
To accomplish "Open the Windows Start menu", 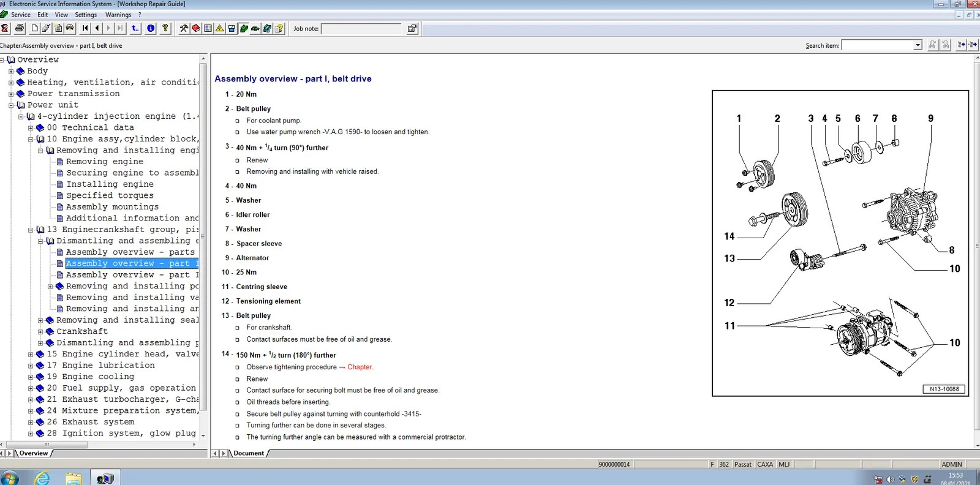I will [10, 478].
